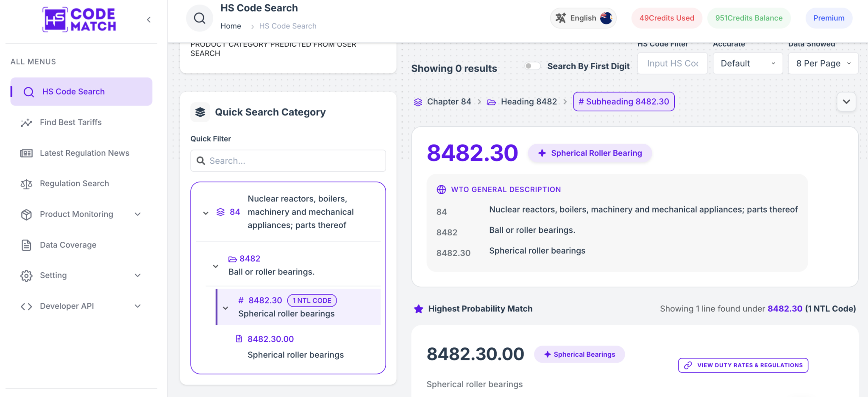Click the Regulation Search scales icon

(x=26, y=184)
